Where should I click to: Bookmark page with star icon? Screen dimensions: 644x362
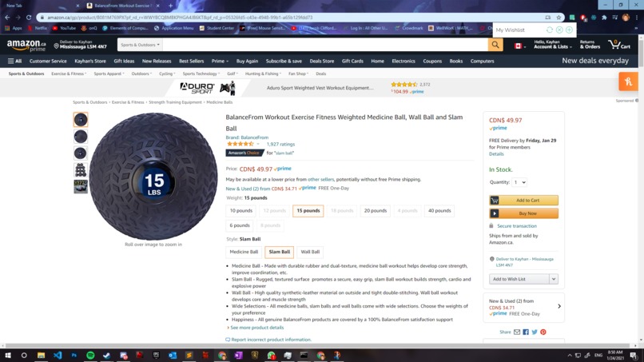(559, 18)
